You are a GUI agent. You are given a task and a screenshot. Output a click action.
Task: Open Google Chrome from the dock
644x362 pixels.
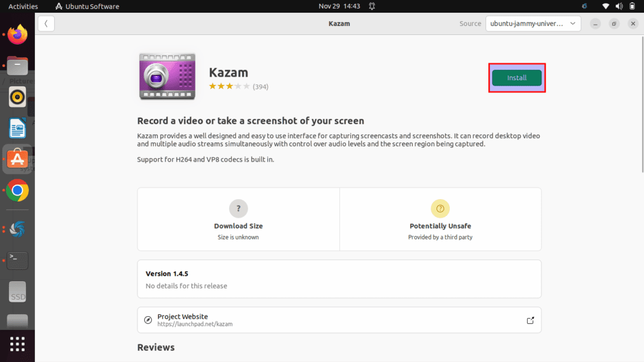pyautogui.click(x=16, y=191)
